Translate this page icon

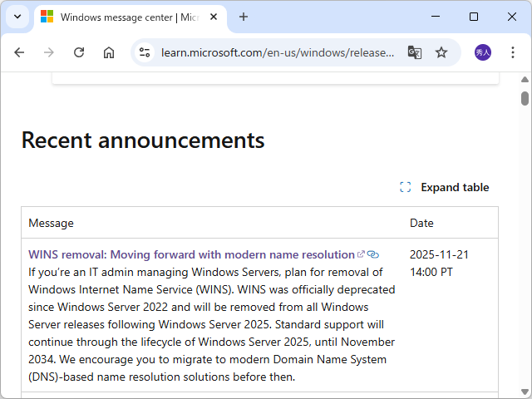(414, 52)
